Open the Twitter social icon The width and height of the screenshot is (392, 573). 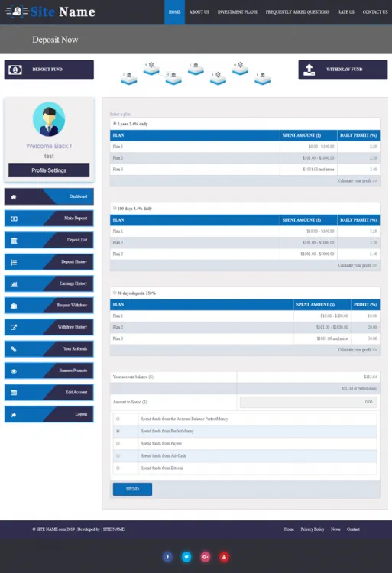[186, 557]
